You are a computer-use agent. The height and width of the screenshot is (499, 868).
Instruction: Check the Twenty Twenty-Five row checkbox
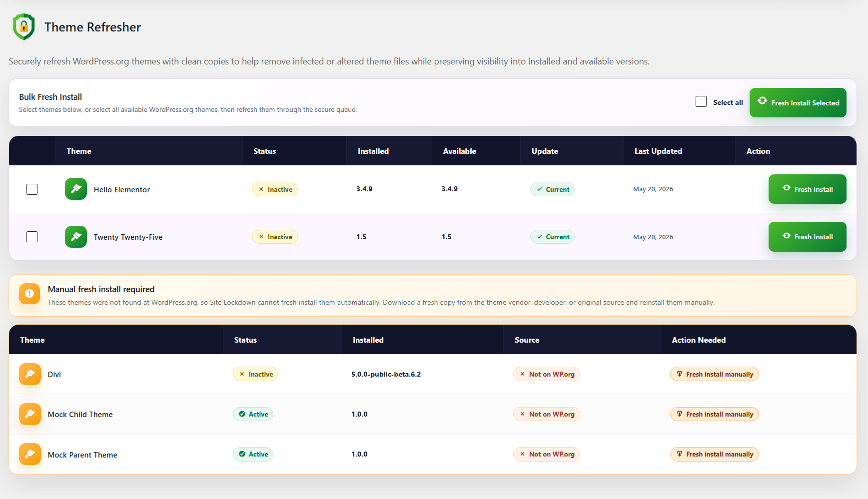32,237
